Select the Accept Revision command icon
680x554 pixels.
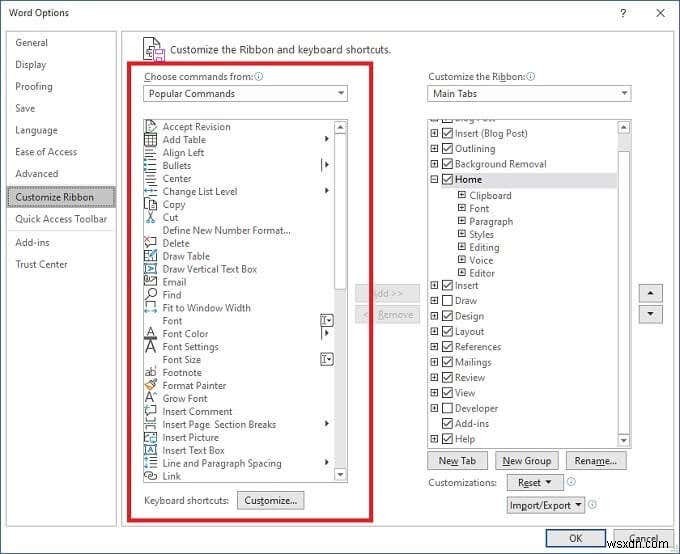click(150, 126)
